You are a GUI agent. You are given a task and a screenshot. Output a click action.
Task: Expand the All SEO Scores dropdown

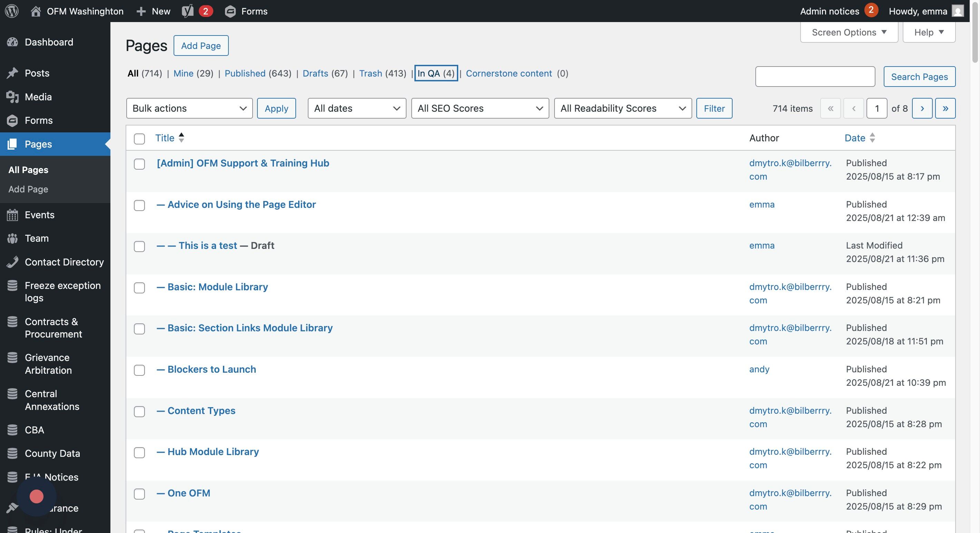pos(480,108)
